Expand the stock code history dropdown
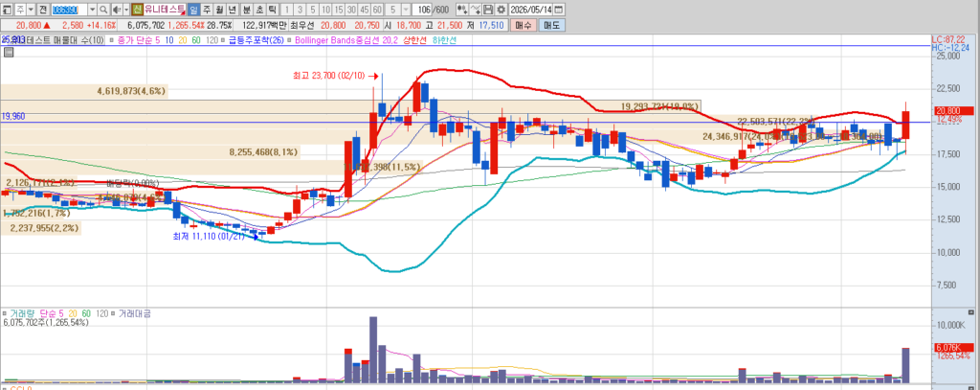Image resolution: width=980 pixels, height=390 pixels. [93, 10]
